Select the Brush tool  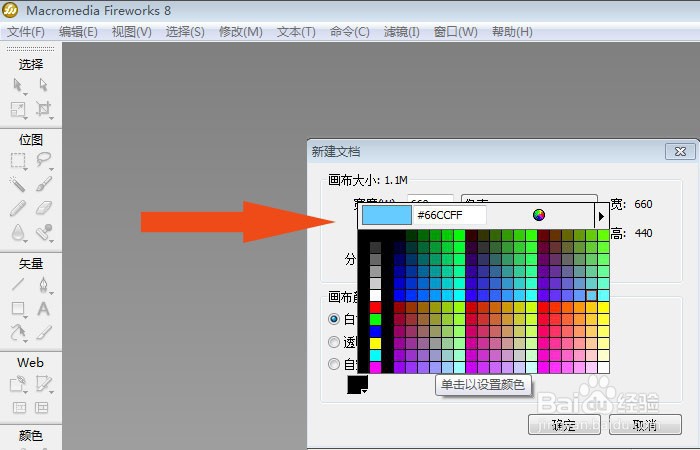44,184
